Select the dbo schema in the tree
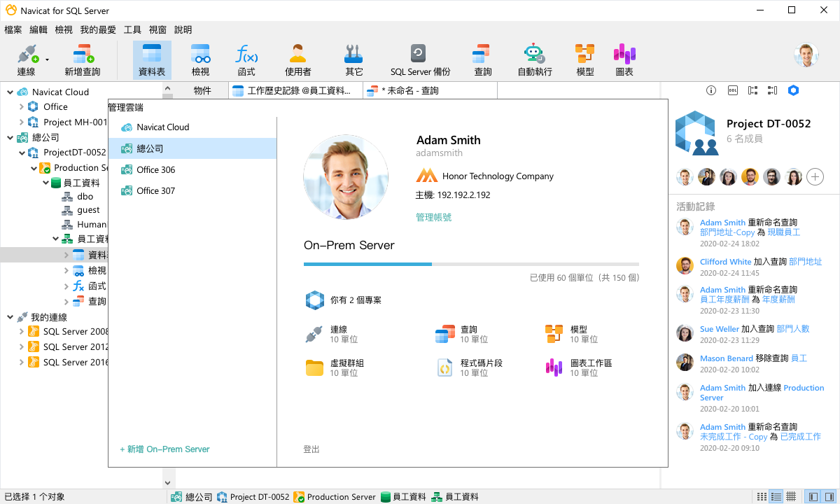The image size is (840, 504). tap(85, 197)
